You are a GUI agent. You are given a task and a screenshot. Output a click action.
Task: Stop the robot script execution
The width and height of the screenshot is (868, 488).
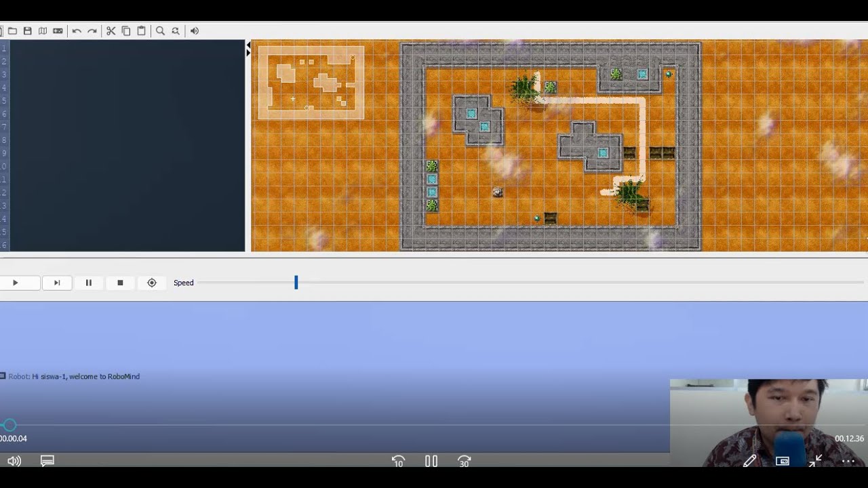(120, 283)
